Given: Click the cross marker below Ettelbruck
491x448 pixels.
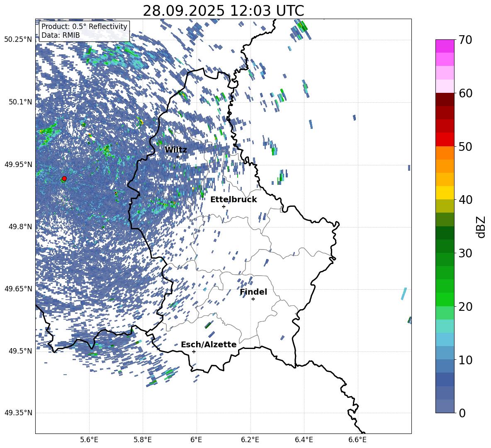Looking at the screenshot, I should 224,206.
